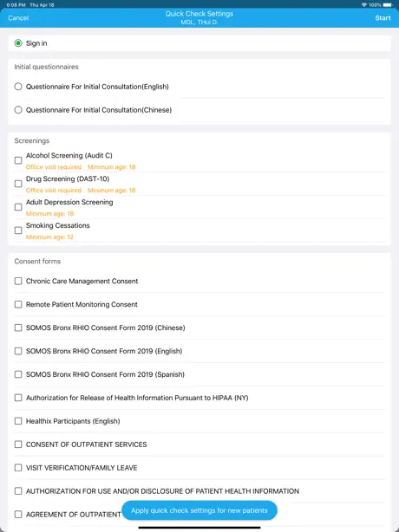Enable Healthix Participants (English) checkbox
The width and height of the screenshot is (399, 532).
(x=18, y=421)
